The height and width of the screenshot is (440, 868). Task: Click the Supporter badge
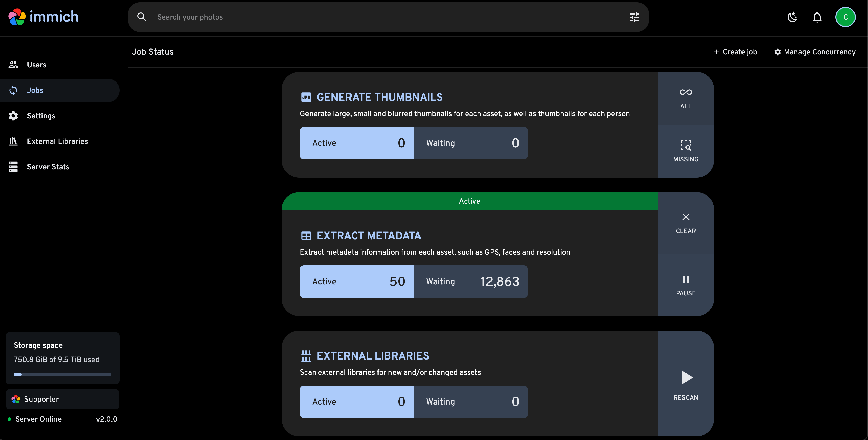coord(62,399)
